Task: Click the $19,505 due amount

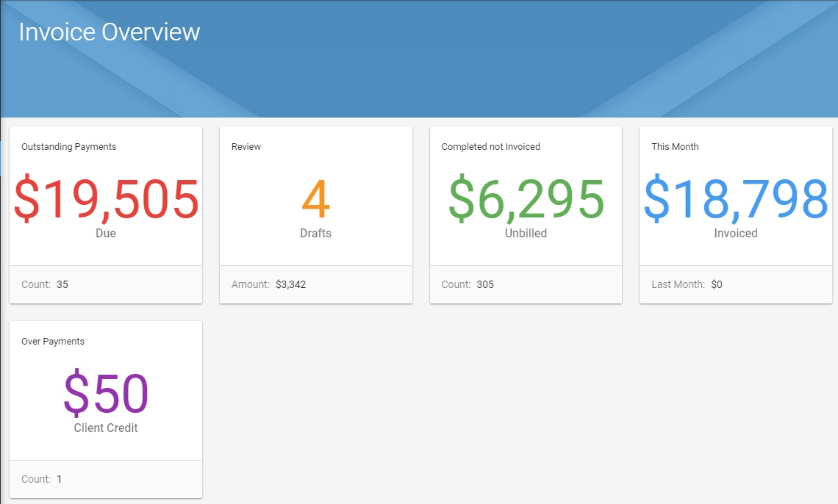Action: click(x=106, y=199)
